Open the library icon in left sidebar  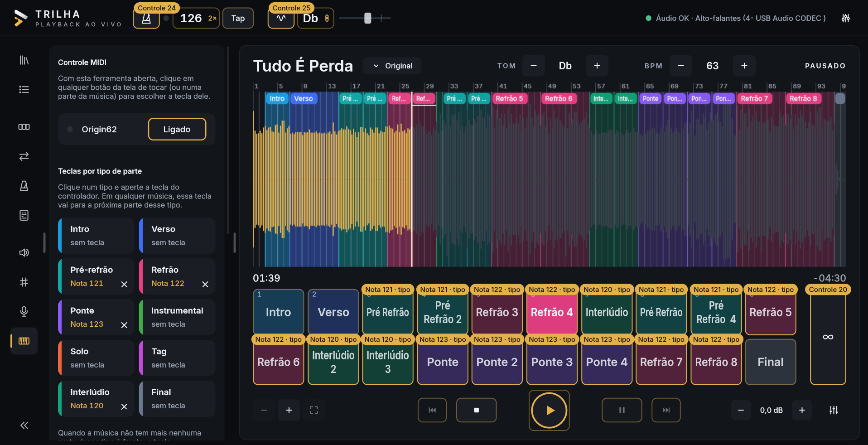(24, 60)
